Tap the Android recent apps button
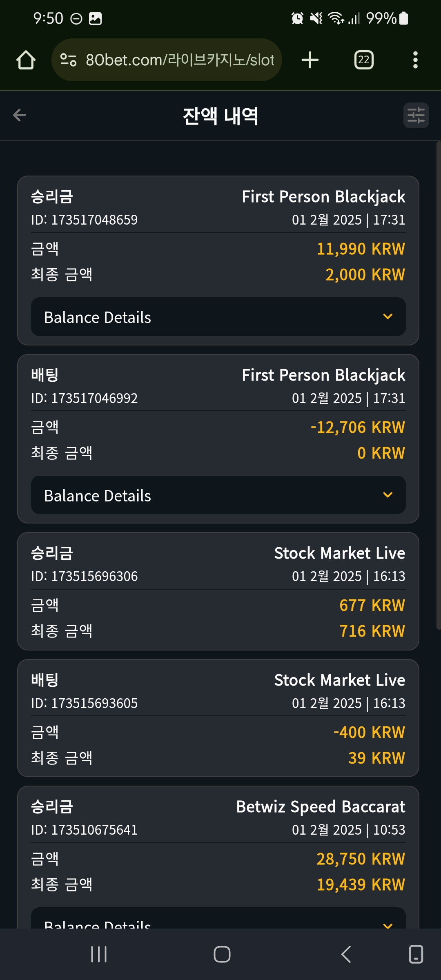Viewport: 441px width, 980px height. click(99, 954)
